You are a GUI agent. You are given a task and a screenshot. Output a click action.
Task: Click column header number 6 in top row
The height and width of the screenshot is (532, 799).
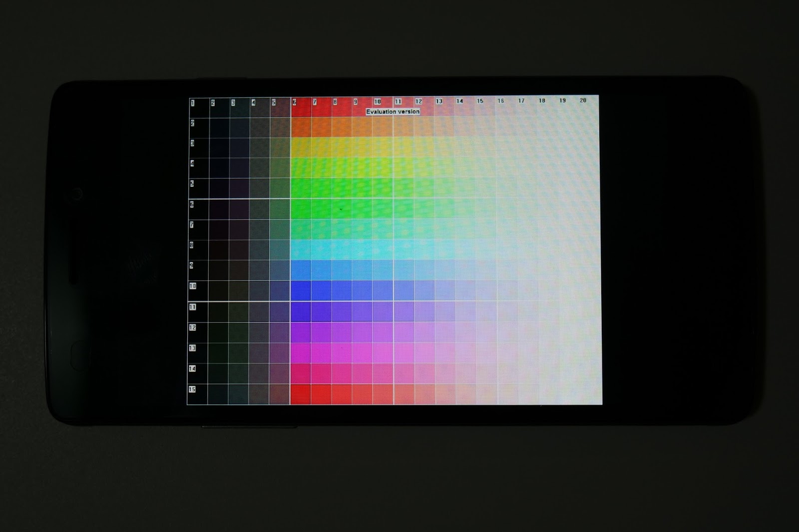[x=295, y=102]
